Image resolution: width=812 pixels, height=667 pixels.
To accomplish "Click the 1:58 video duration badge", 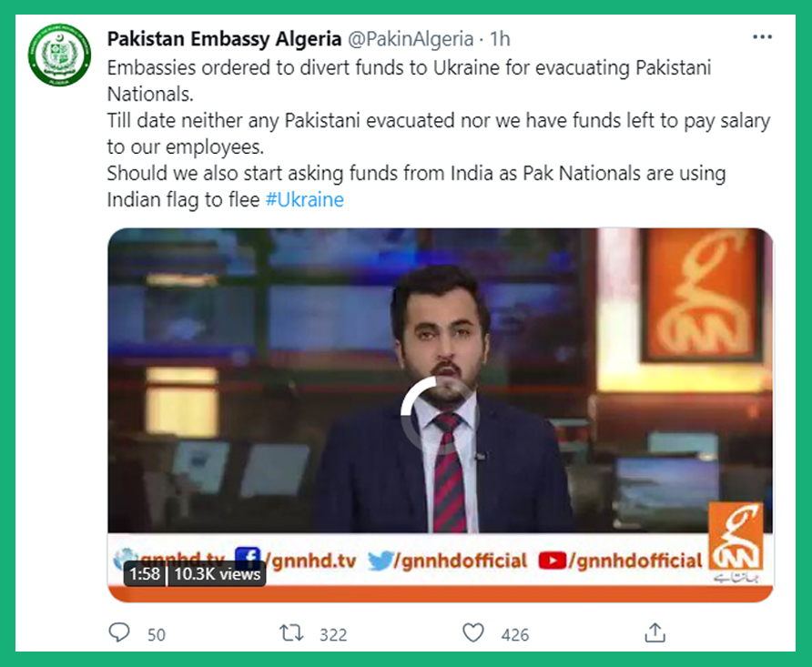I will click(145, 574).
